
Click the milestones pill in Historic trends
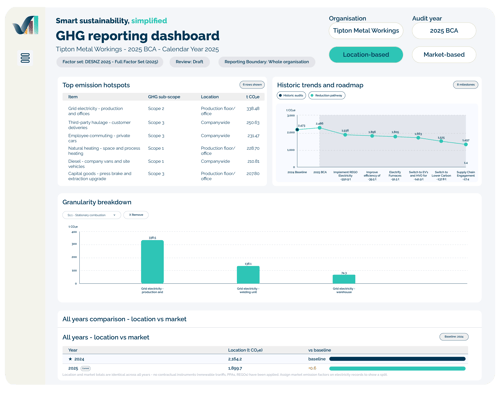pos(466,85)
